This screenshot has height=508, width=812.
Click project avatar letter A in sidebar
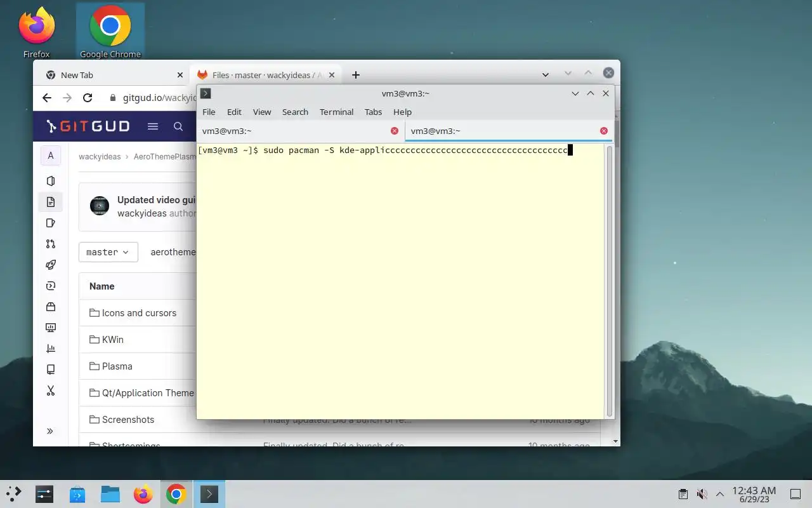point(51,156)
